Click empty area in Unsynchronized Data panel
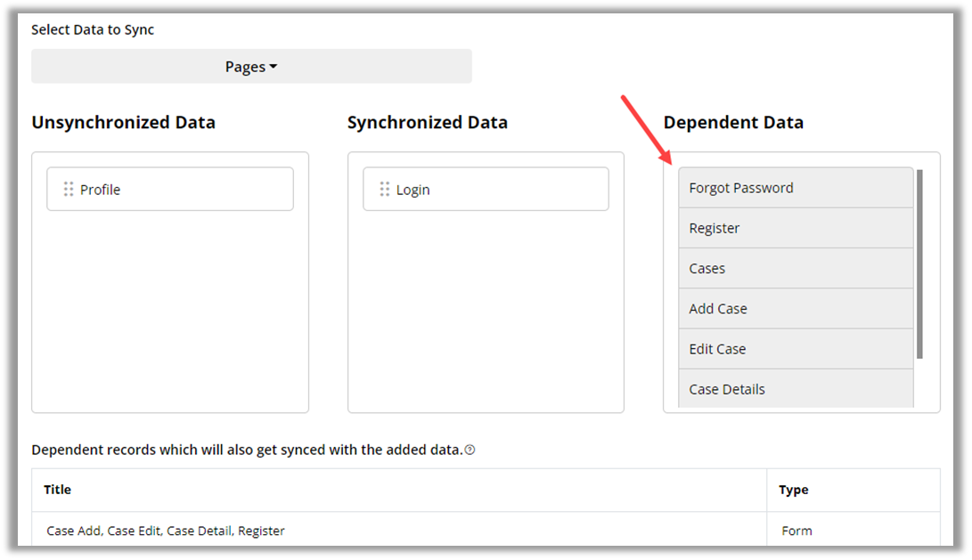972x560 pixels. point(169,312)
